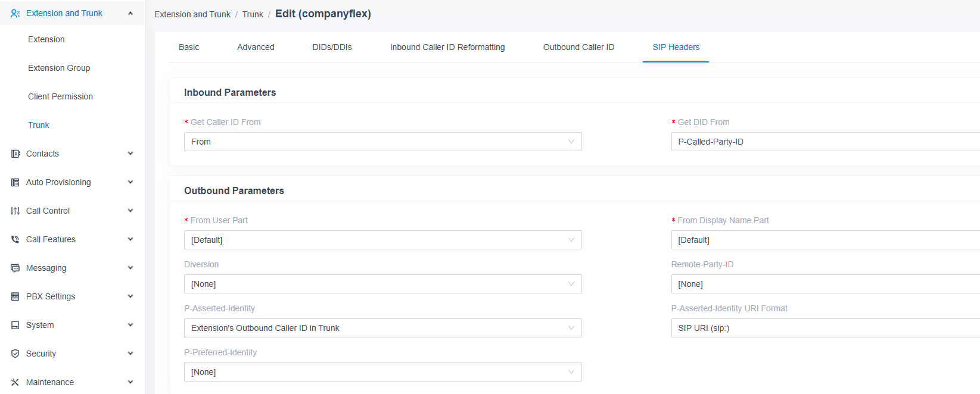
Task: Select the Maintenance wrench icon
Action: click(15, 382)
